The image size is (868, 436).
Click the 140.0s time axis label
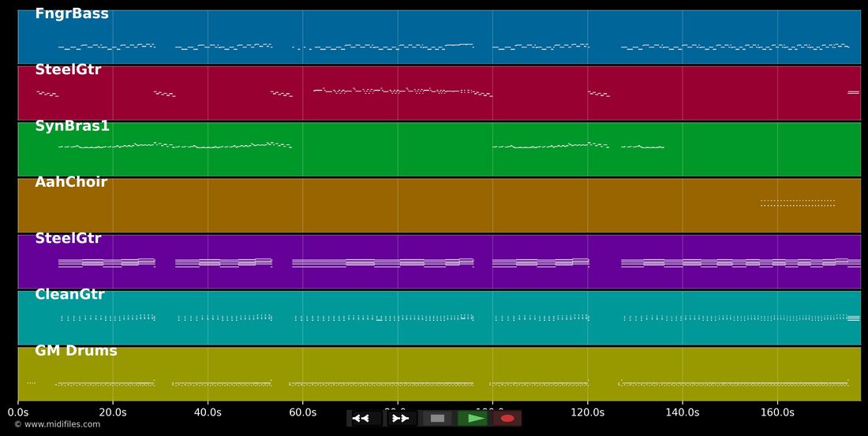[x=682, y=413]
